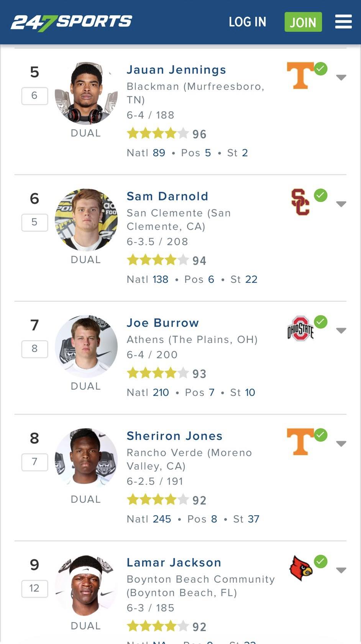Screen dimensions: 361x644
Task: Click the green JOIN button
Action: 303,22
